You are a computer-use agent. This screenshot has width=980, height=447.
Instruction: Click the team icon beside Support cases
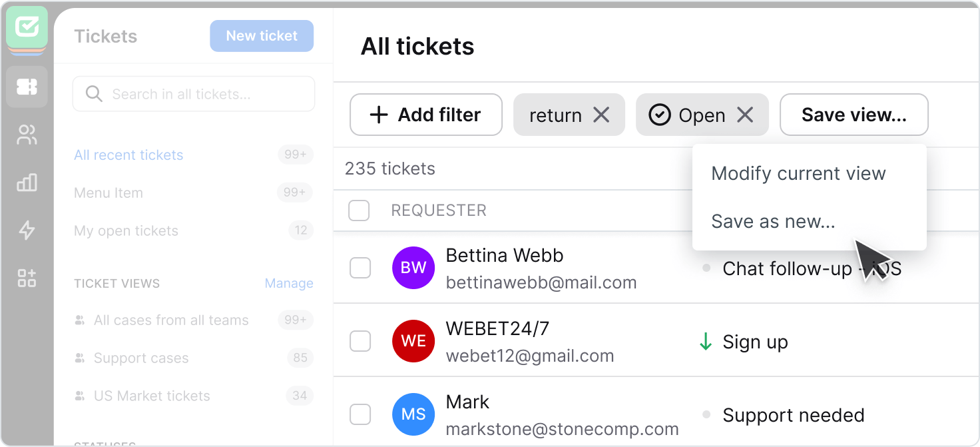[80, 358]
